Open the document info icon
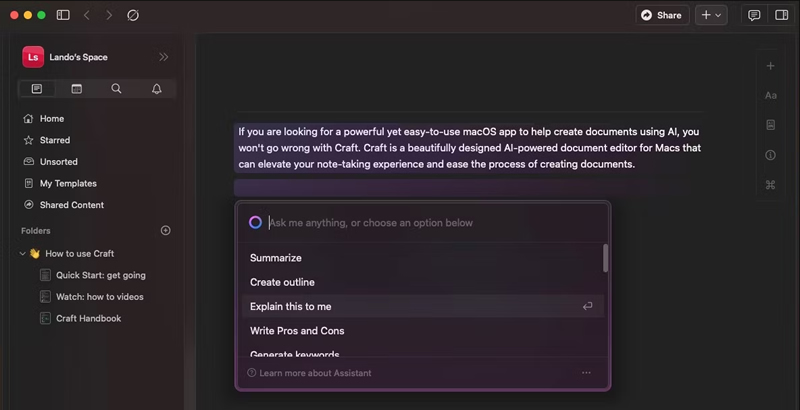The width and height of the screenshot is (800, 410). tap(770, 155)
